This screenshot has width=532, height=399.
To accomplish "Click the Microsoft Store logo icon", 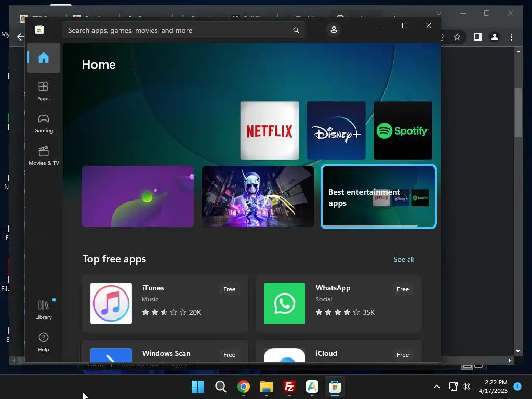I will [39, 30].
